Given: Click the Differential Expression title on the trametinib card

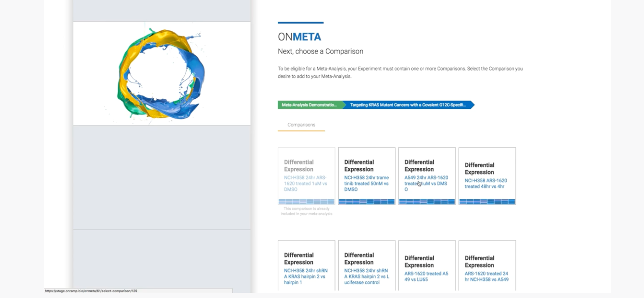Looking at the screenshot, I should [x=359, y=166].
